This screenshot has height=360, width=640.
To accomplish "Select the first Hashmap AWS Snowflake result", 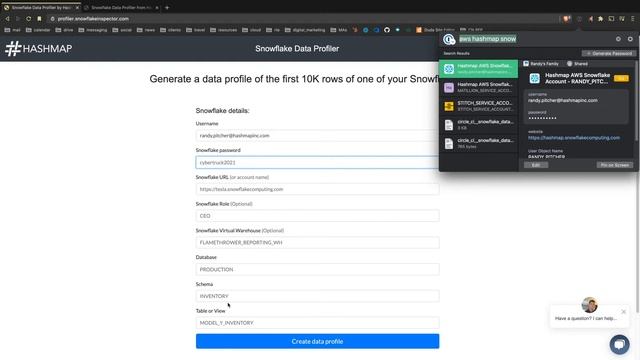I will [478, 69].
